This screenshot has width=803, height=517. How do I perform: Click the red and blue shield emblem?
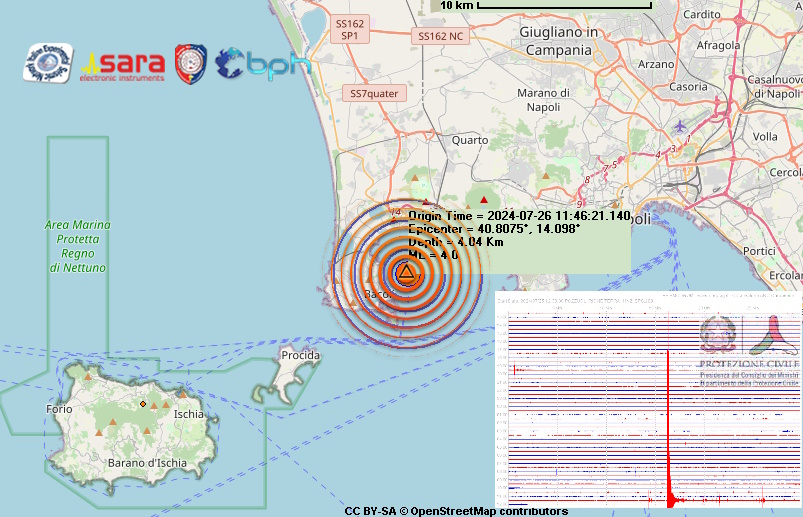(x=191, y=63)
